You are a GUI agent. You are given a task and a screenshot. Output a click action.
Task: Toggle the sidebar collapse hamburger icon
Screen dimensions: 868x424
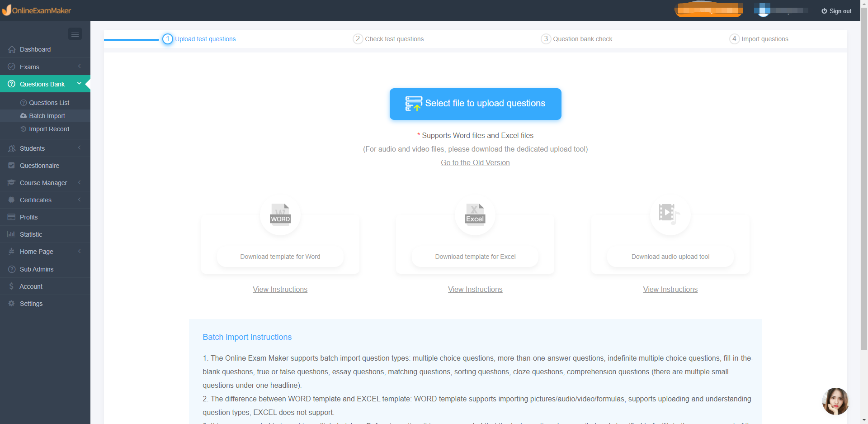coord(75,33)
